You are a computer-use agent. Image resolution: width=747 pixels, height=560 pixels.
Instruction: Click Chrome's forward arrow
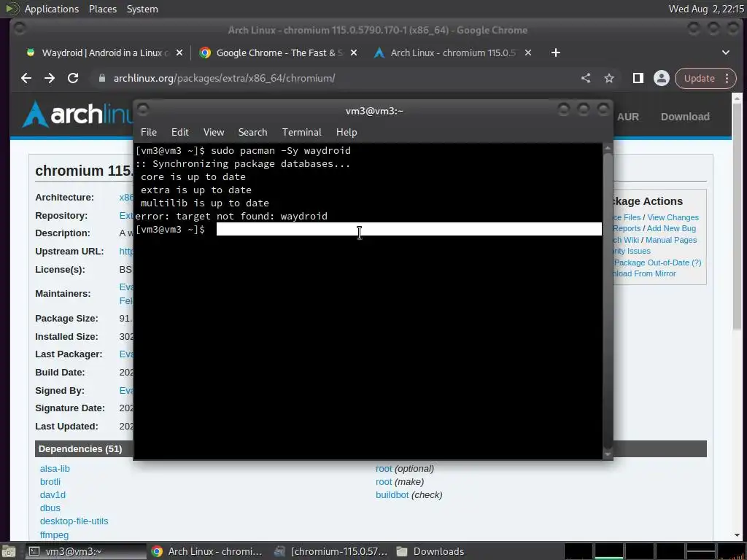click(50, 78)
